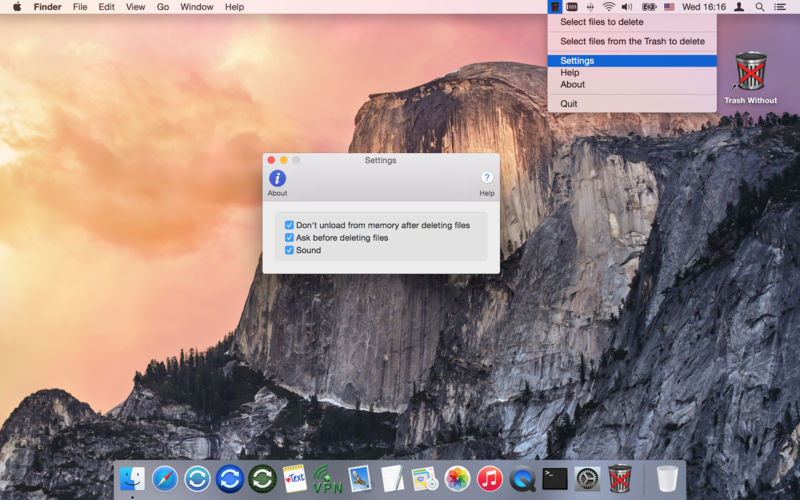
Task: Open Finder from the Dock
Action: pyautogui.click(x=132, y=479)
